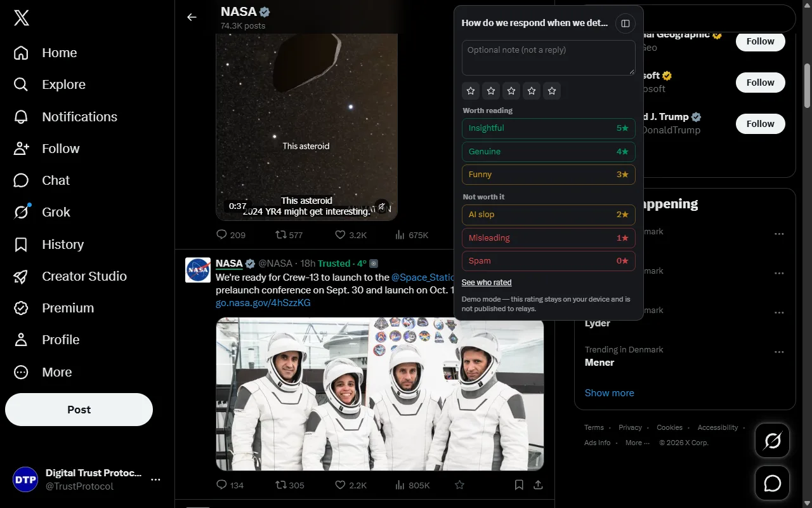Mark post as Spam
This screenshot has width=812, height=508.
point(549,261)
